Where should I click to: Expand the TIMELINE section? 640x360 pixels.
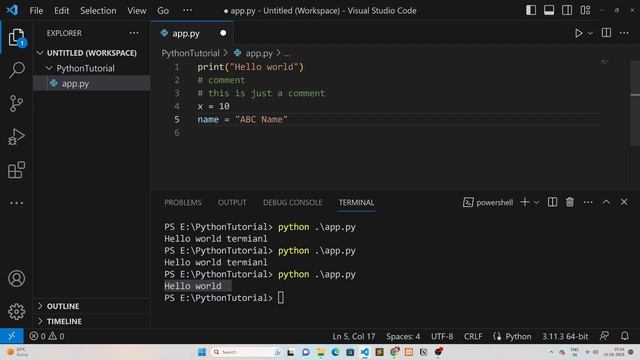click(x=91, y=321)
